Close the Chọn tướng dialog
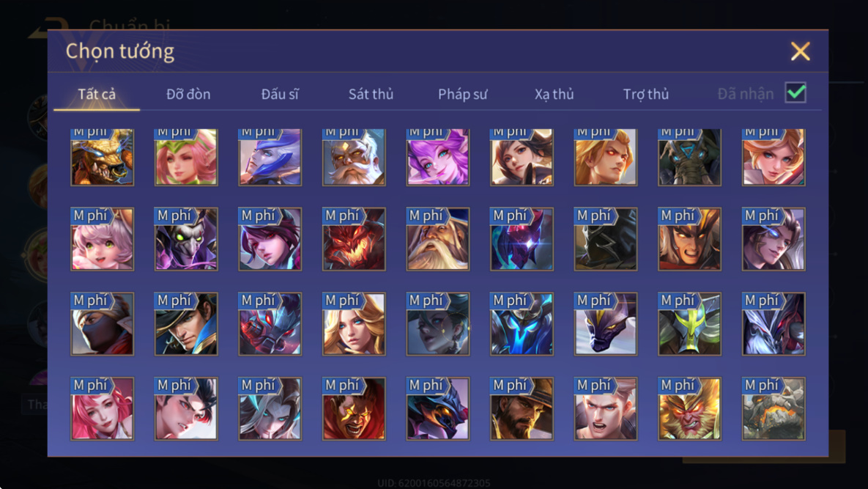 [x=800, y=51]
